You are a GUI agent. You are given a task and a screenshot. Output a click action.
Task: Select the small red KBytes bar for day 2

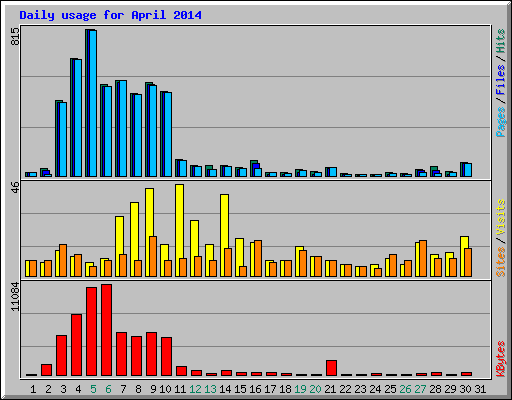tap(47, 370)
